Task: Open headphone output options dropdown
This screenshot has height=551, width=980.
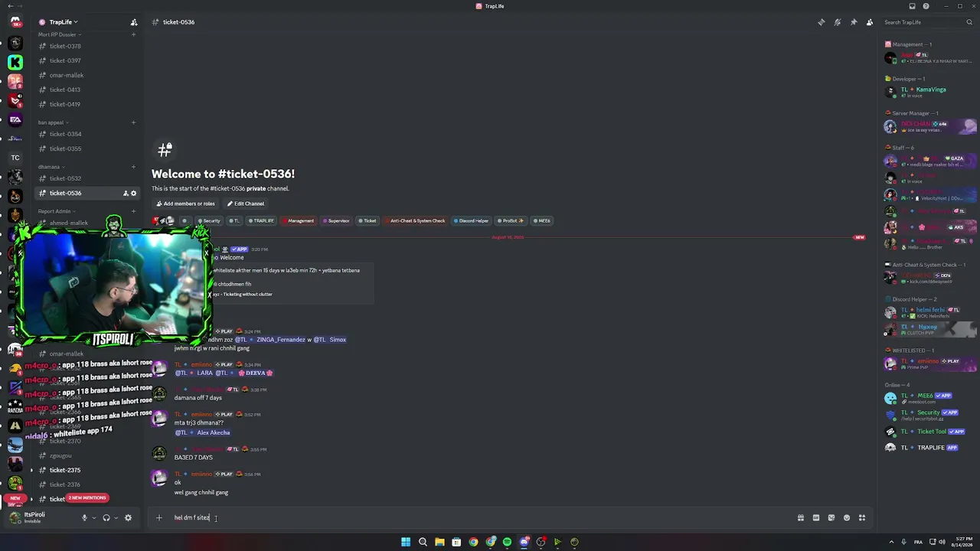Action: tap(116, 518)
